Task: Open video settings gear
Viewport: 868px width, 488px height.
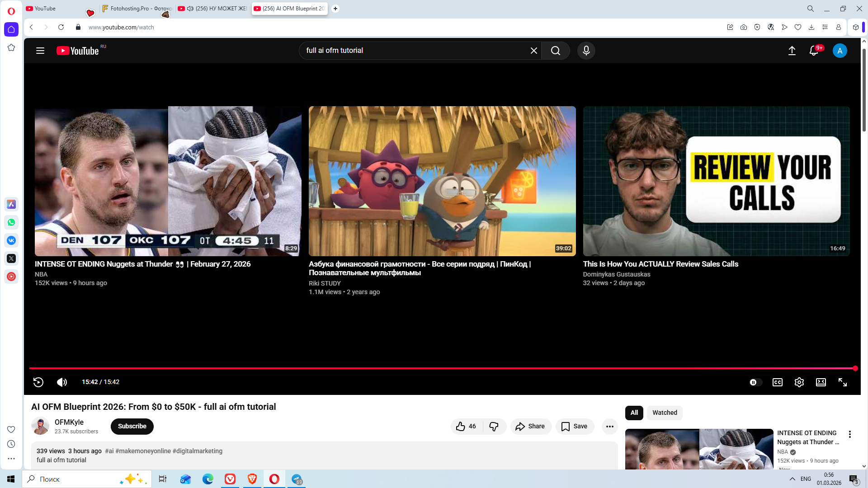Action: click(799, 382)
